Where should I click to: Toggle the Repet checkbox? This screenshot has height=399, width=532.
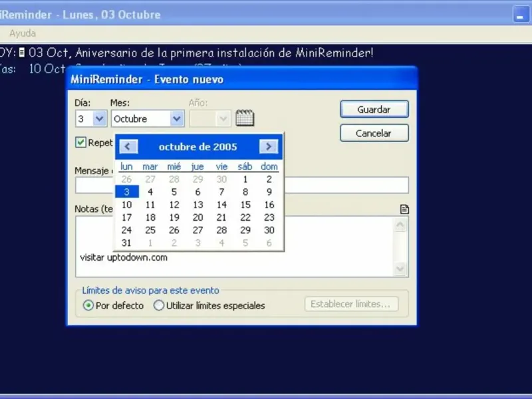click(80, 142)
